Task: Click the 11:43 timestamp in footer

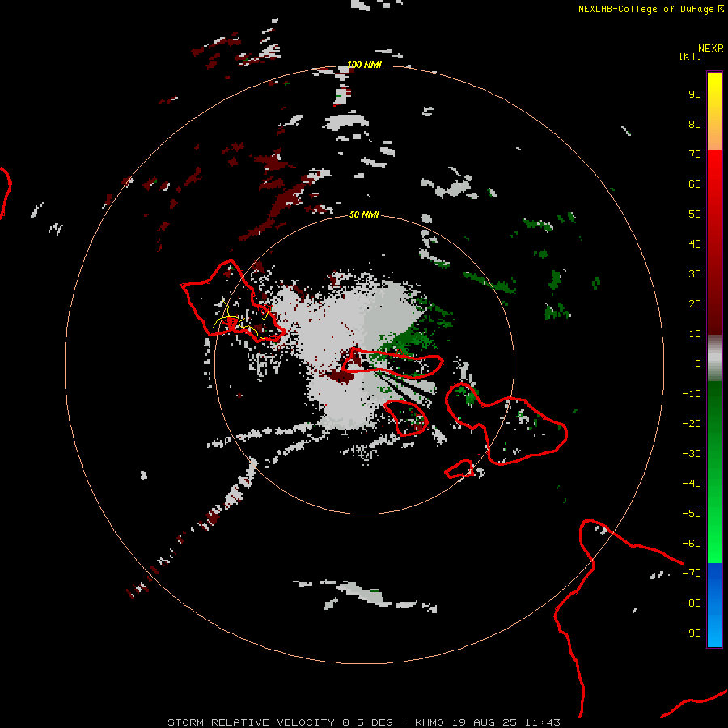Action: pyautogui.click(x=542, y=722)
